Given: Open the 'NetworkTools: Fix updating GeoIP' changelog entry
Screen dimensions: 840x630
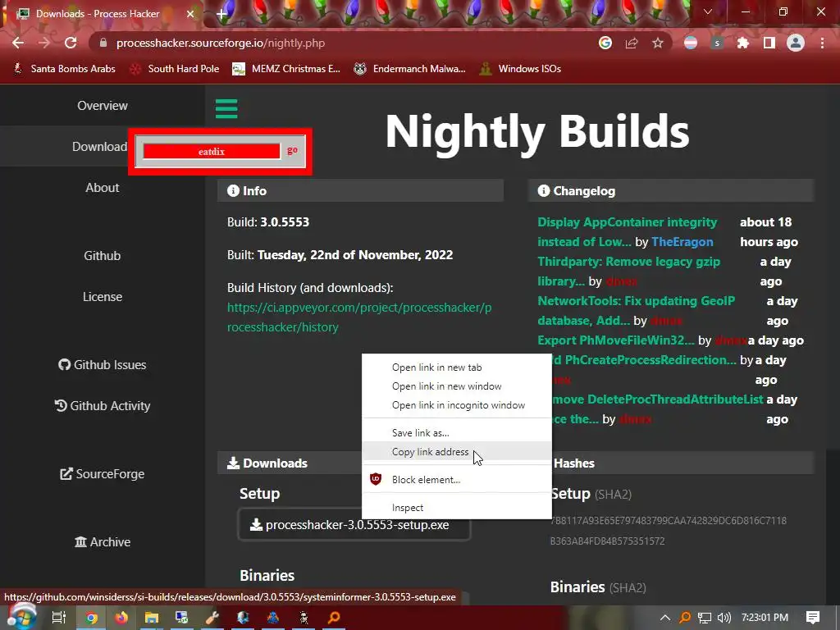Looking at the screenshot, I should pyautogui.click(x=637, y=311).
